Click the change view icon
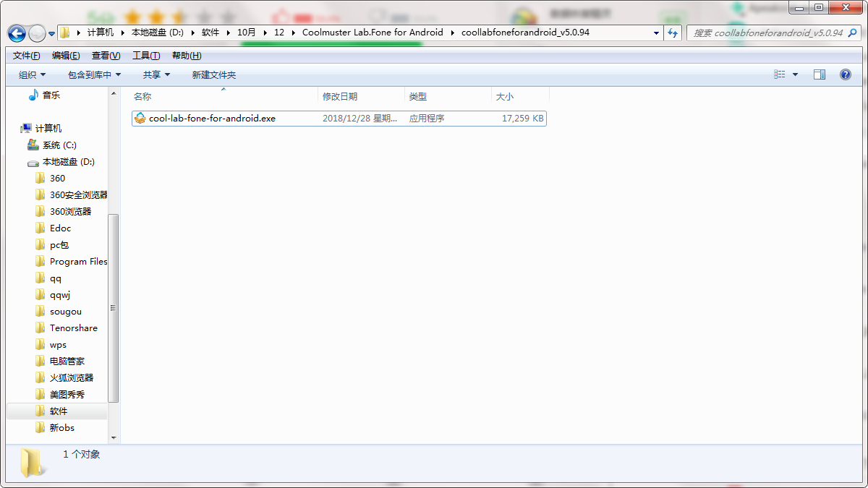 pos(779,74)
